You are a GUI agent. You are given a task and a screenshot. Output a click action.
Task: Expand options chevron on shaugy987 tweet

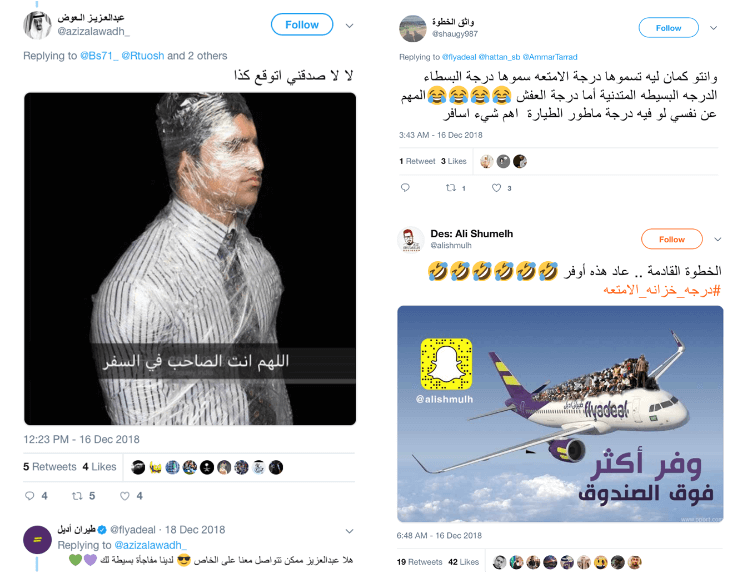pos(714,28)
